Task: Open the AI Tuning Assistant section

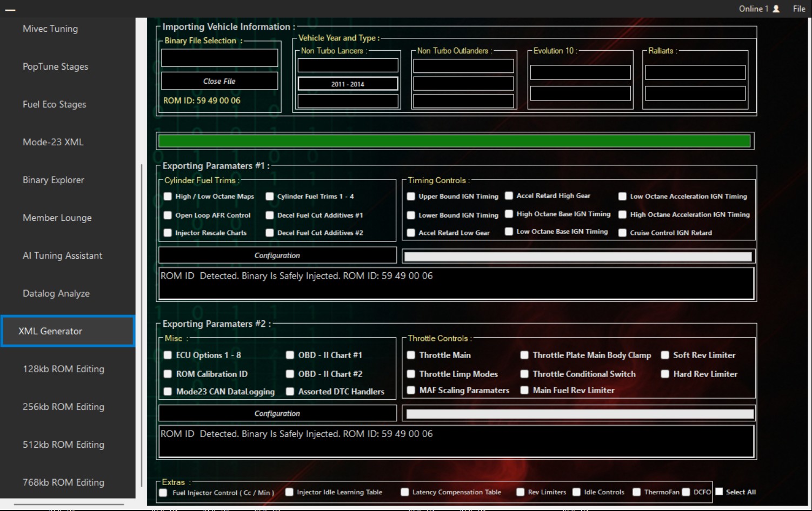Action: click(62, 255)
